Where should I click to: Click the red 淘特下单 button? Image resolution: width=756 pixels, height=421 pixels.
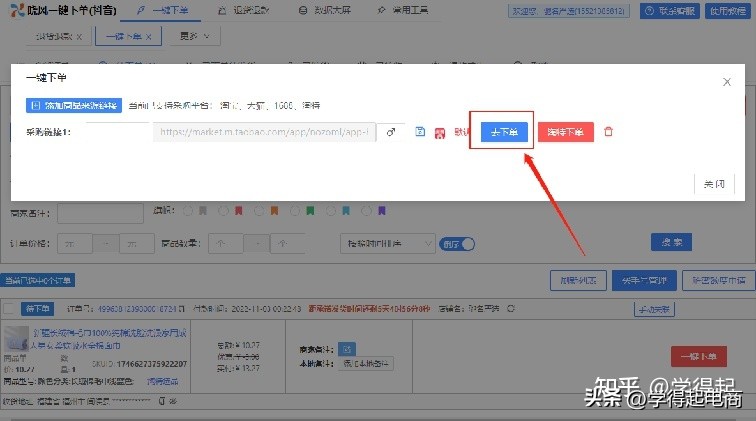pos(566,132)
